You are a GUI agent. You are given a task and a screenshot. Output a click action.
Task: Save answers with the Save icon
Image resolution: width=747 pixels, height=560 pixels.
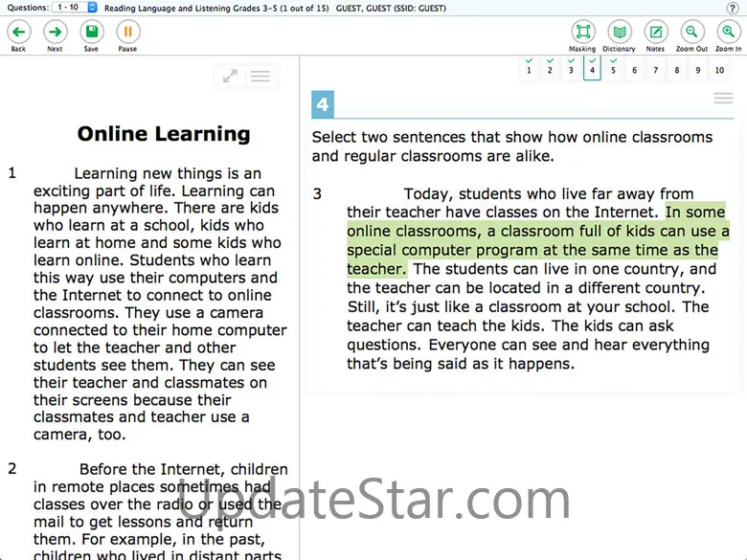(91, 33)
